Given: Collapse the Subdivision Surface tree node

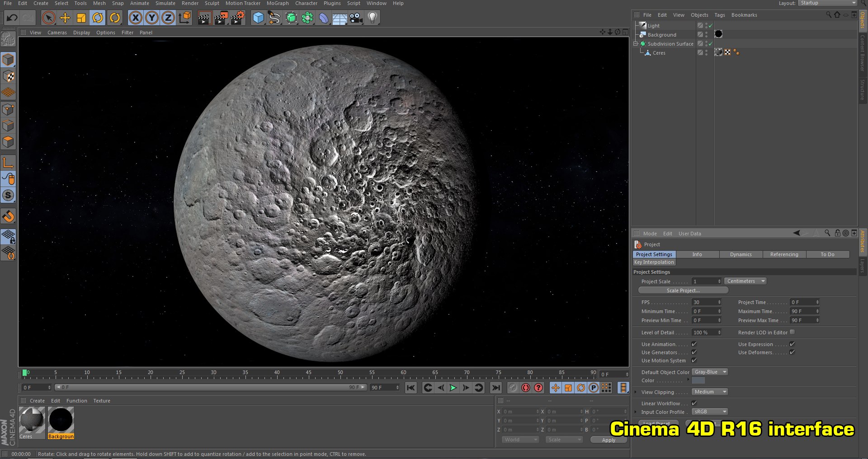Looking at the screenshot, I should (636, 44).
